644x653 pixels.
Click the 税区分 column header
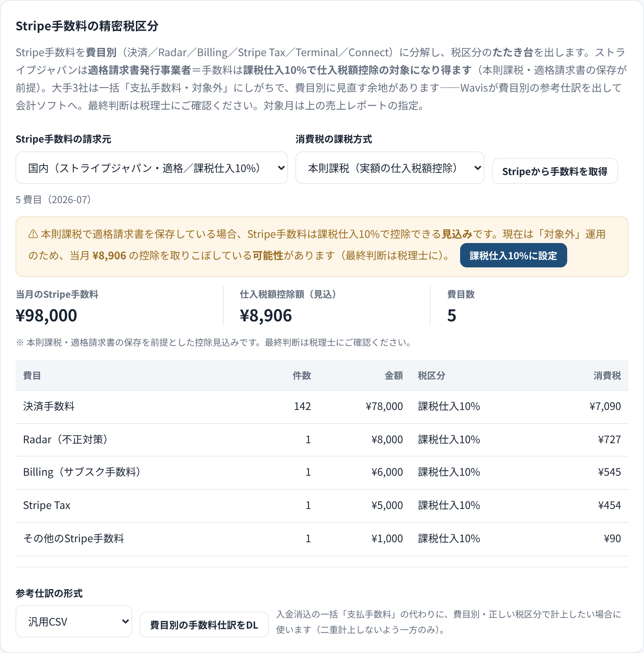[431, 376]
